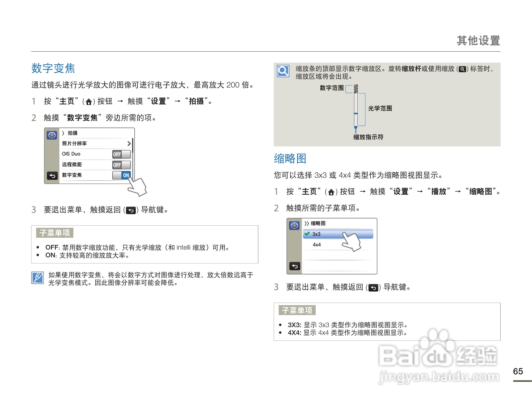Image resolution: width=532 pixels, height=407 pixels.
Task: Click the zoom label icon in tip text
Action: coord(462,69)
